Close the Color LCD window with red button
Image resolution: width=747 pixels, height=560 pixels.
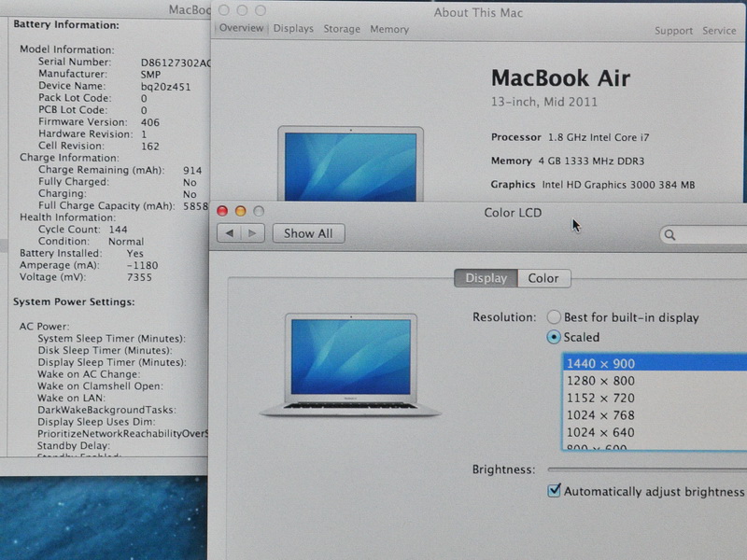click(x=222, y=211)
